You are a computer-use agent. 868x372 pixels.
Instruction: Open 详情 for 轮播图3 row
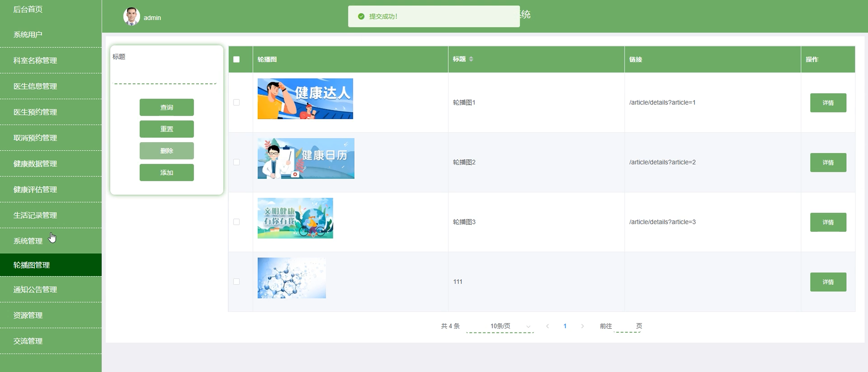click(828, 222)
